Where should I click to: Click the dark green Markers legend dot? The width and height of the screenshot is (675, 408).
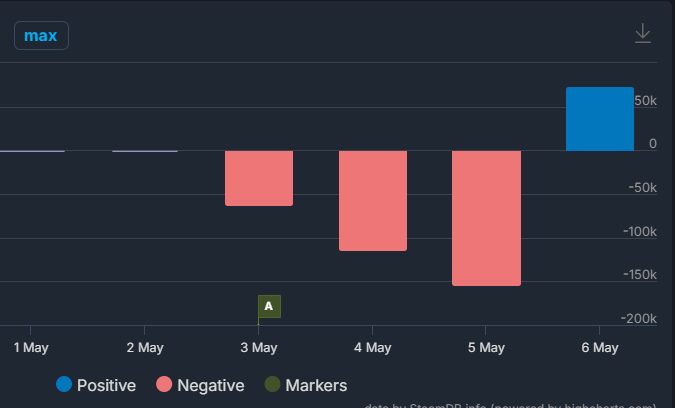pyautogui.click(x=273, y=385)
